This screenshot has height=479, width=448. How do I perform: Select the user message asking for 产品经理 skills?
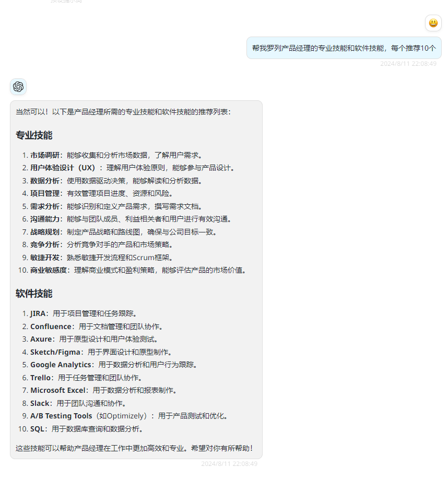coord(344,48)
